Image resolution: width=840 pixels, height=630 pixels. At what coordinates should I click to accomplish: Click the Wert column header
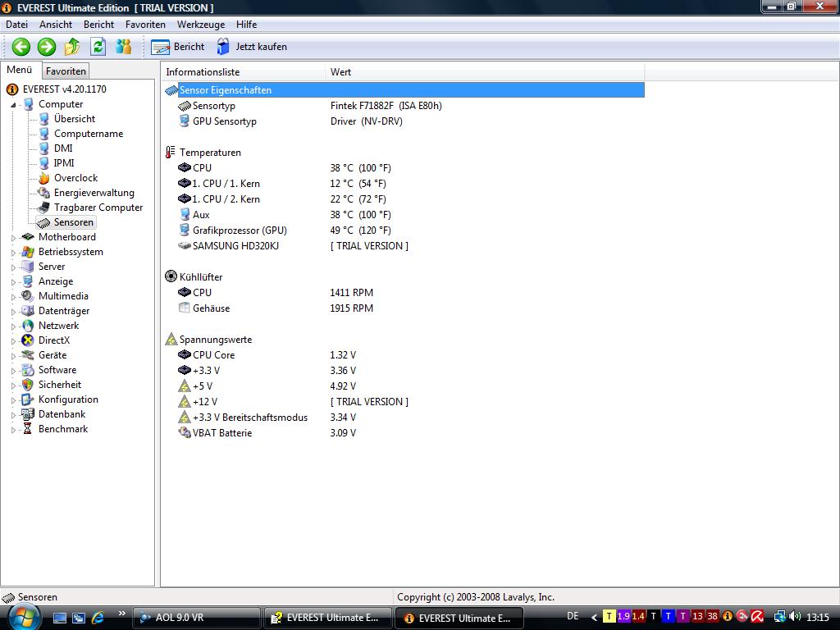[485, 72]
